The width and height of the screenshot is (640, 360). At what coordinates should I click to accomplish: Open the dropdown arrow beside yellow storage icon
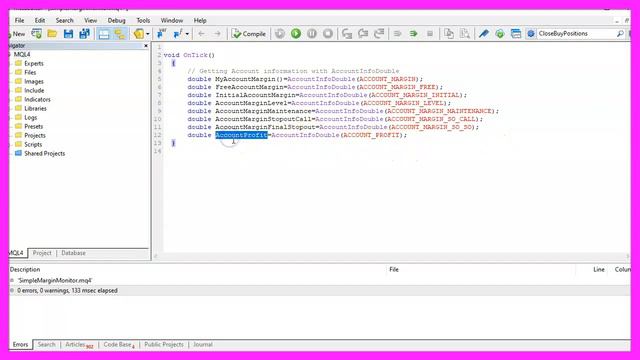(147, 34)
